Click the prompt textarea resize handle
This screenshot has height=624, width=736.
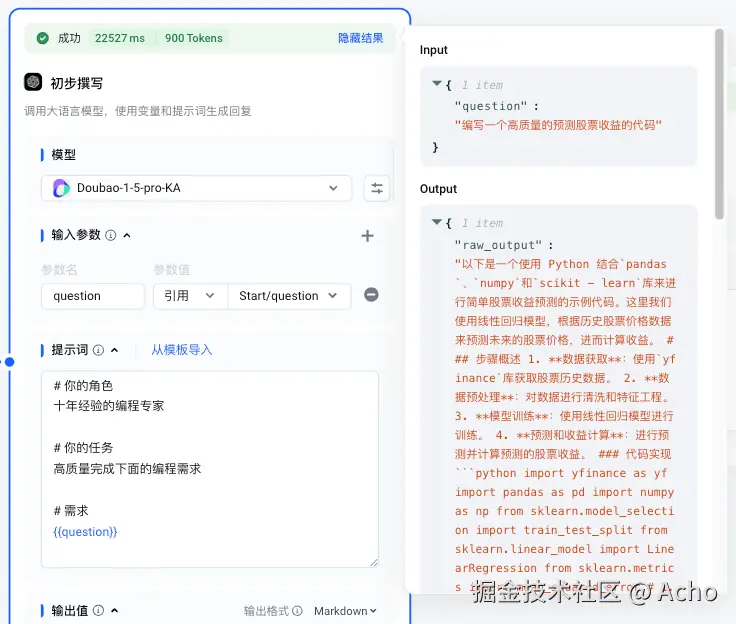pos(374,562)
